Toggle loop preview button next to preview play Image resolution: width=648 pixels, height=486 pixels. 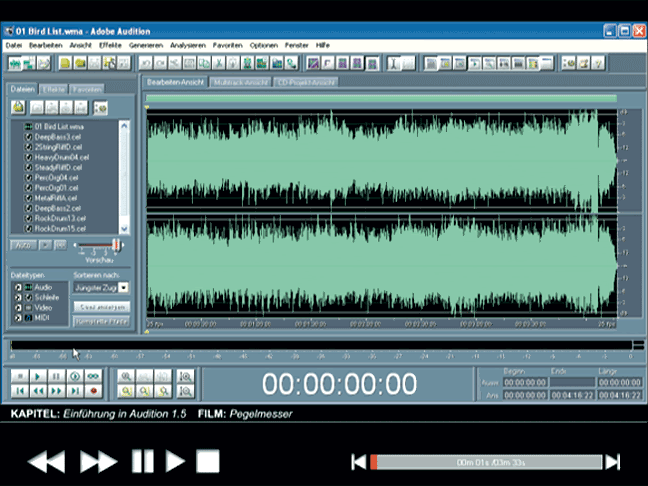[60, 245]
